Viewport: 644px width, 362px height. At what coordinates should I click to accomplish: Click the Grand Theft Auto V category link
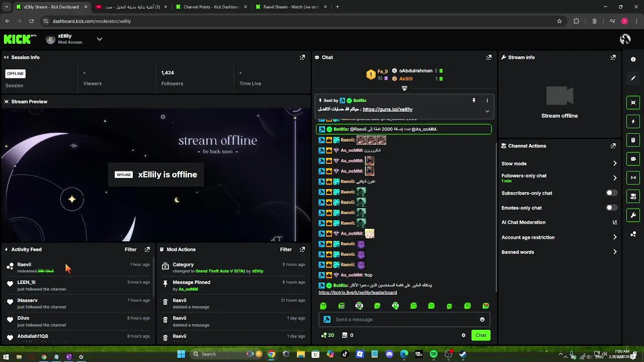tap(220, 271)
